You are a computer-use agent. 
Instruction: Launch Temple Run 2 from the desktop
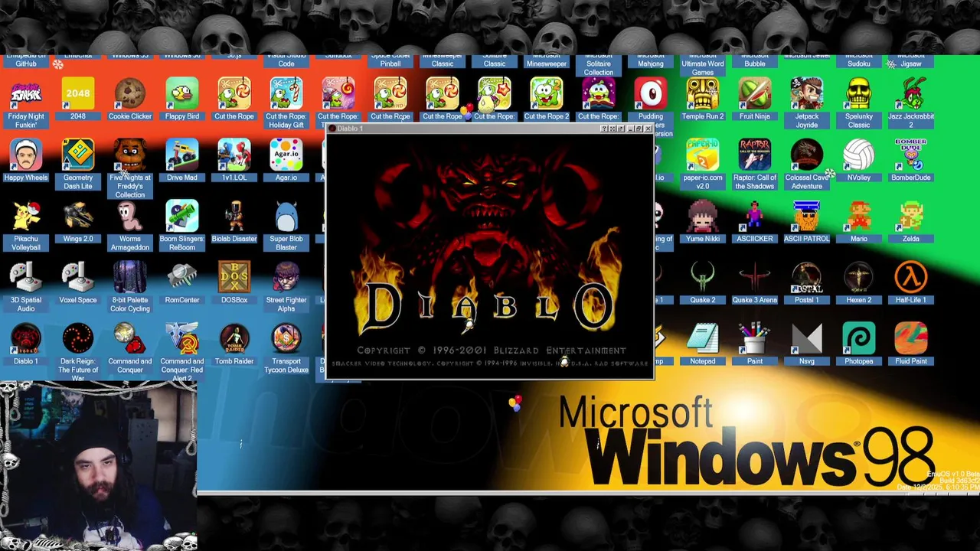pos(703,94)
